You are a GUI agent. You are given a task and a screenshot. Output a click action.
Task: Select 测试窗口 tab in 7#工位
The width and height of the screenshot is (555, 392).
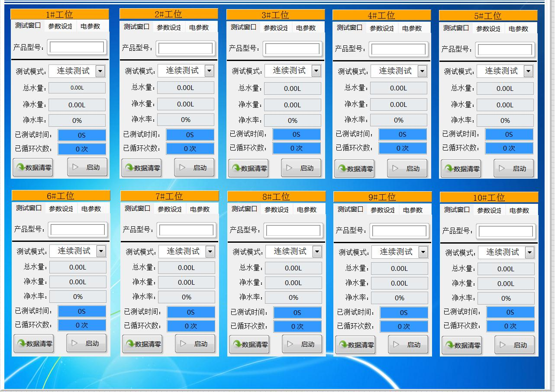pyautogui.click(x=137, y=209)
